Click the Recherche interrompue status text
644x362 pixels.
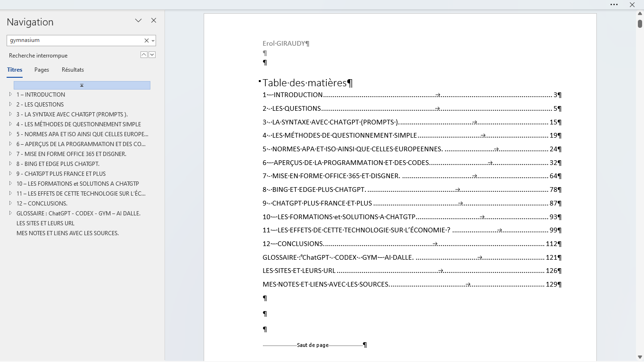(x=38, y=56)
